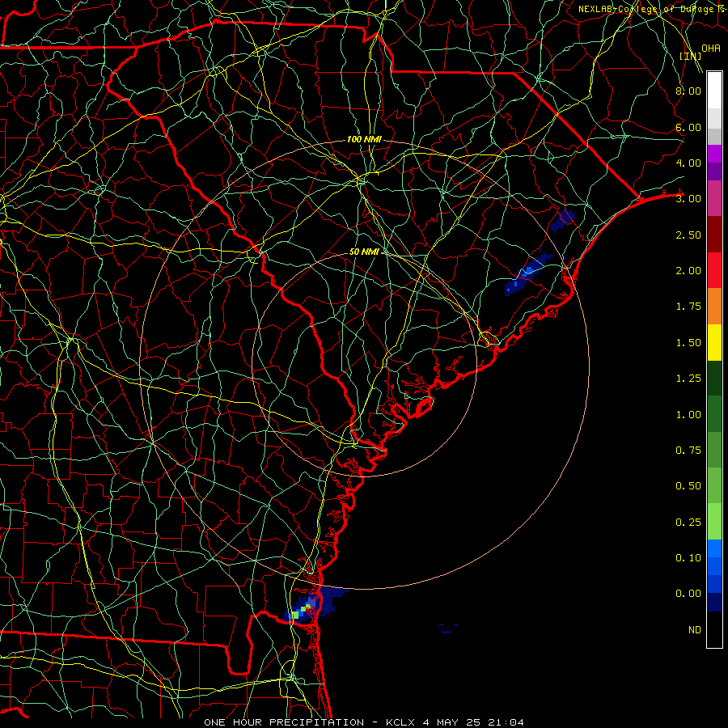Click the 1.00 legend value

point(688,415)
